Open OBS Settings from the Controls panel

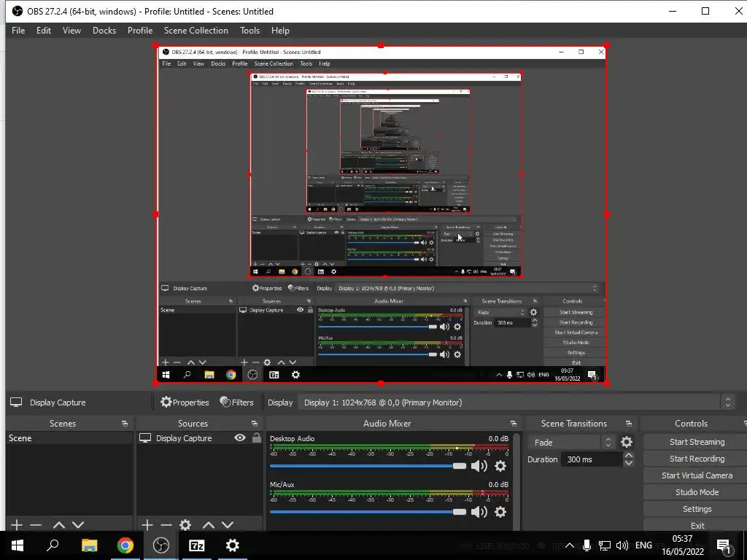(x=697, y=509)
